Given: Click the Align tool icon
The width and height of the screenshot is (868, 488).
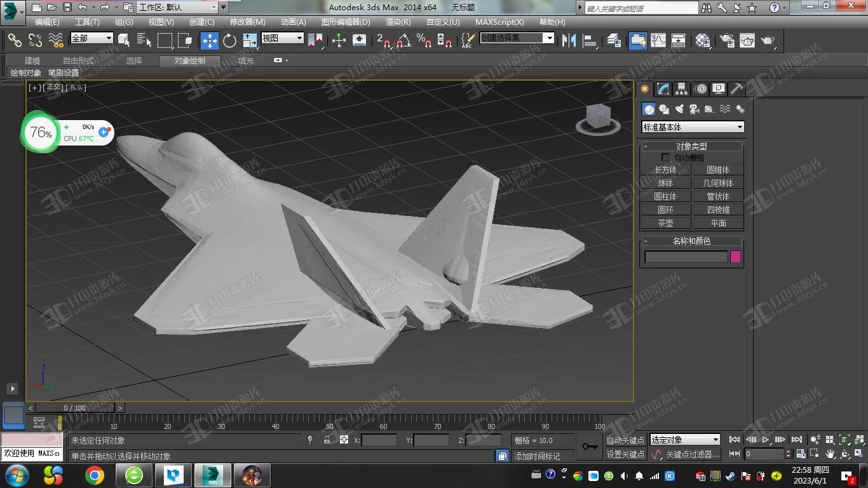Looking at the screenshot, I should point(590,40).
